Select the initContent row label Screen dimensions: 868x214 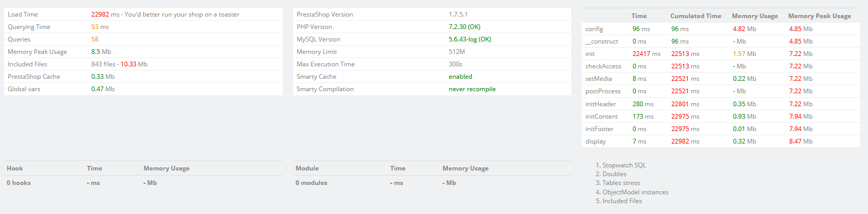pyautogui.click(x=601, y=117)
